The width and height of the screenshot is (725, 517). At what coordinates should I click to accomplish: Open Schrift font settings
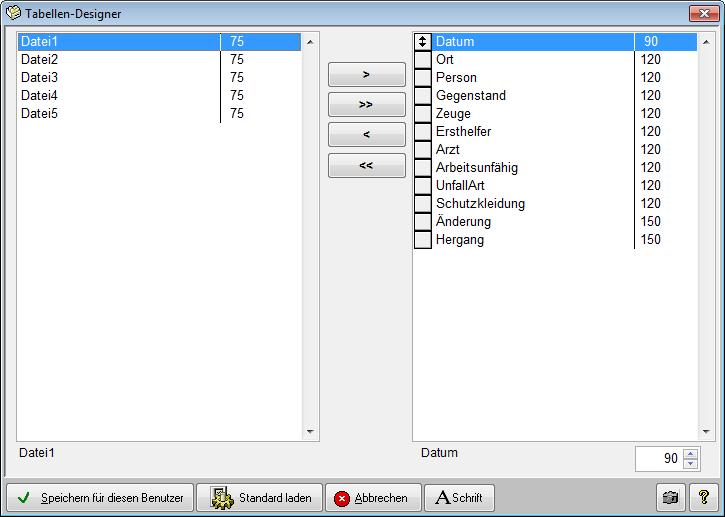[x=459, y=498]
